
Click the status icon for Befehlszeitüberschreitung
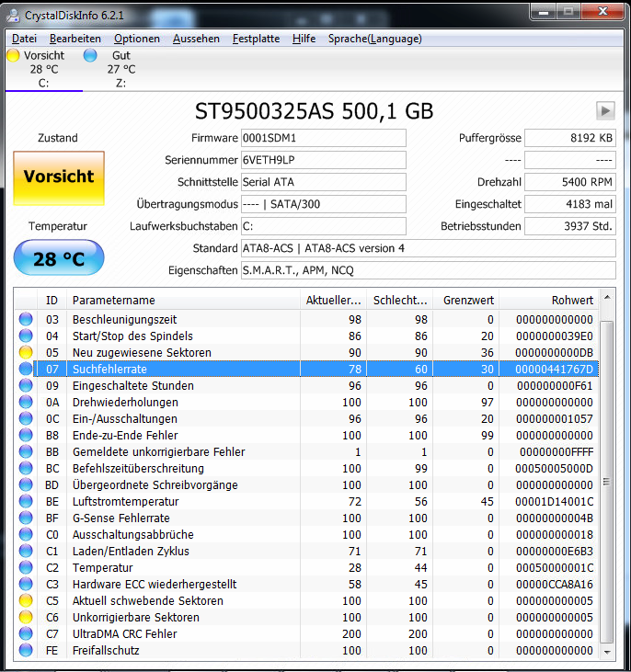click(26, 468)
